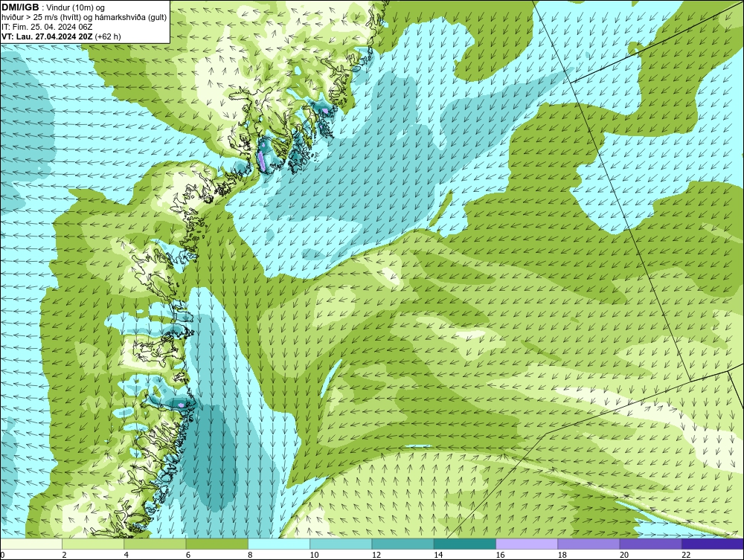Click the scale label '16'

click(x=500, y=556)
